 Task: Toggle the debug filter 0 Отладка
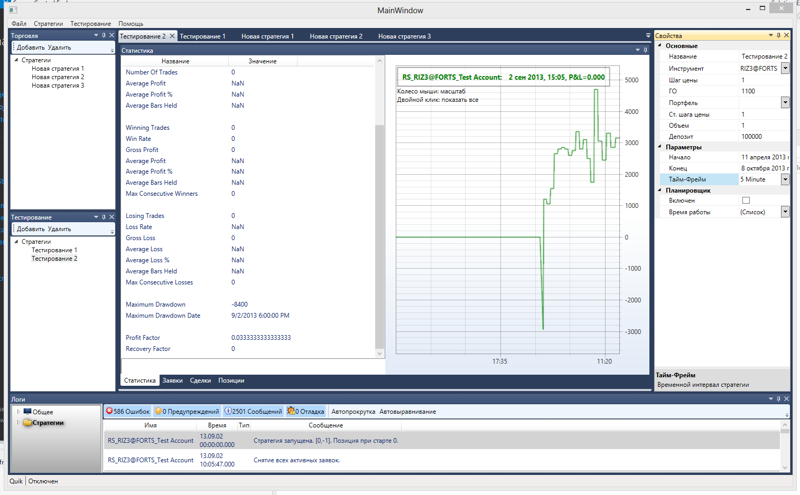point(306,410)
